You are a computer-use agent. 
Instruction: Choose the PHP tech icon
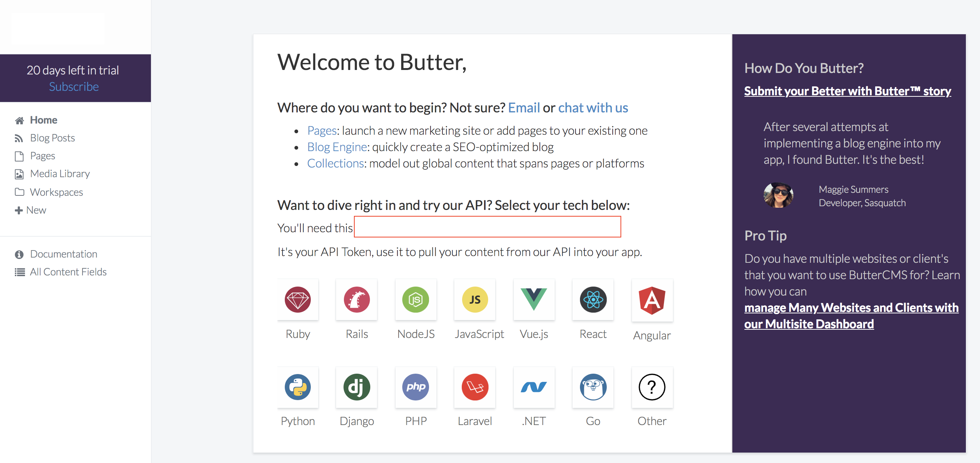coord(415,387)
